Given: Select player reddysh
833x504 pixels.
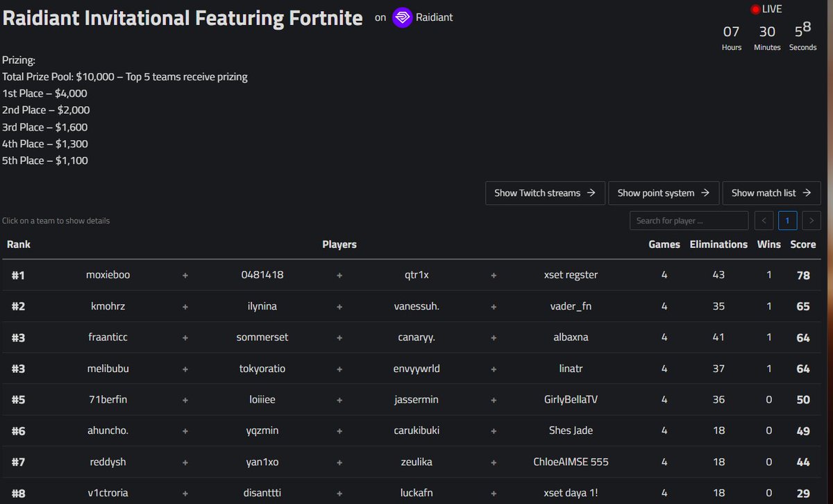Looking at the screenshot, I should [x=108, y=462].
